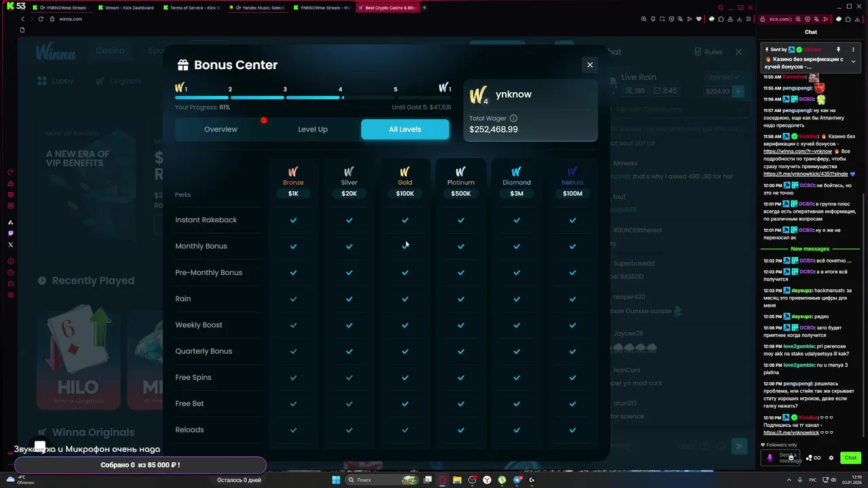Click Reloads checkmark under Diamond

coord(517,430)
